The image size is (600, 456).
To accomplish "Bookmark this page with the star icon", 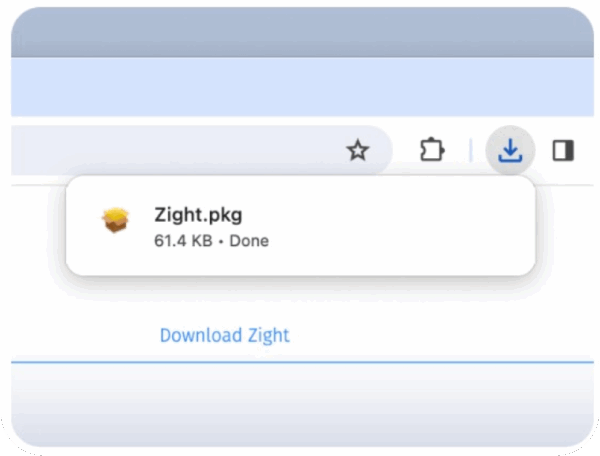I will (357, 151).
